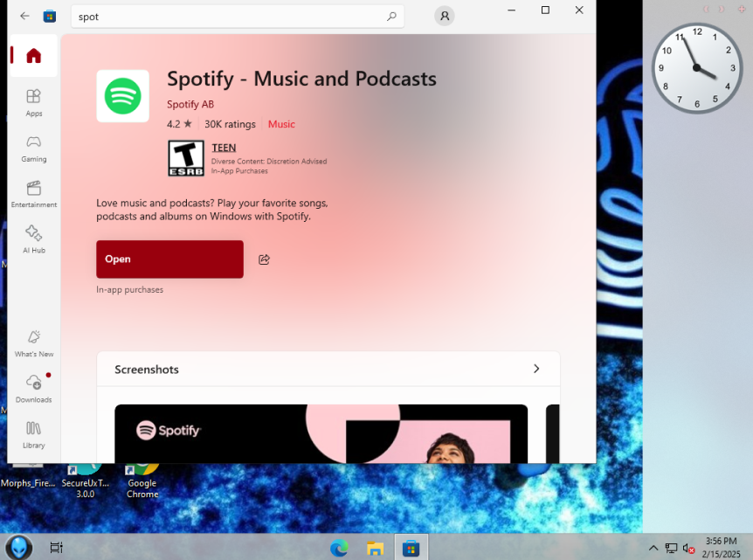This screenshot has height=560, width=753.
Task: Click the 'Love music and podcasts?' description
Action: click(211, 210)
